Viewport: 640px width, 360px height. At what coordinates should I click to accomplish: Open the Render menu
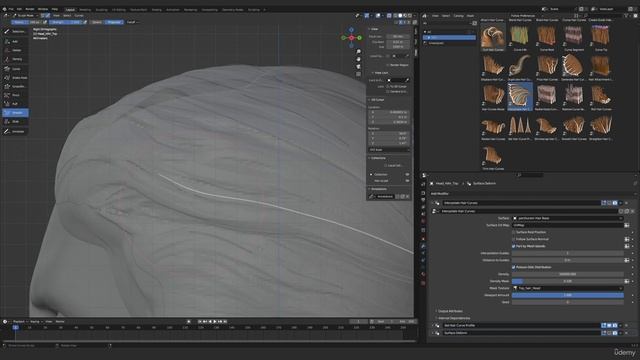pyautogui.click(x=30, y=9)
